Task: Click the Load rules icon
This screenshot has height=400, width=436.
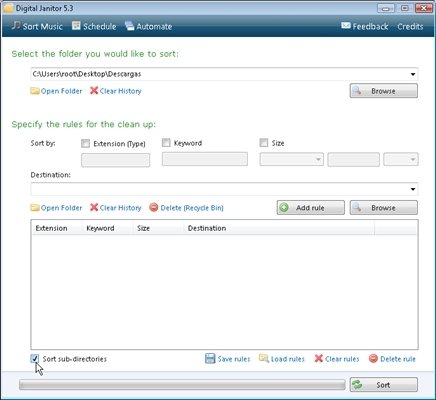Action: coord(264,358)
